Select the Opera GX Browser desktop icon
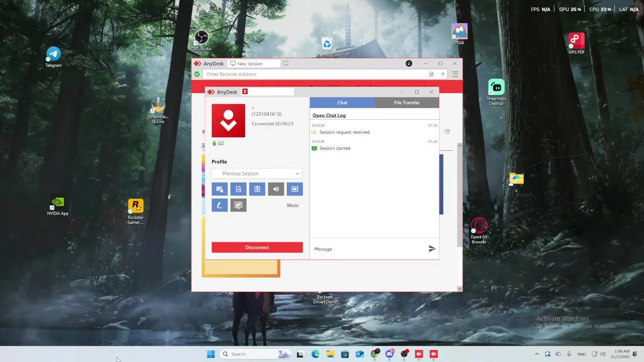The height and width of the screenshot is (362, 644). (479, 231)
